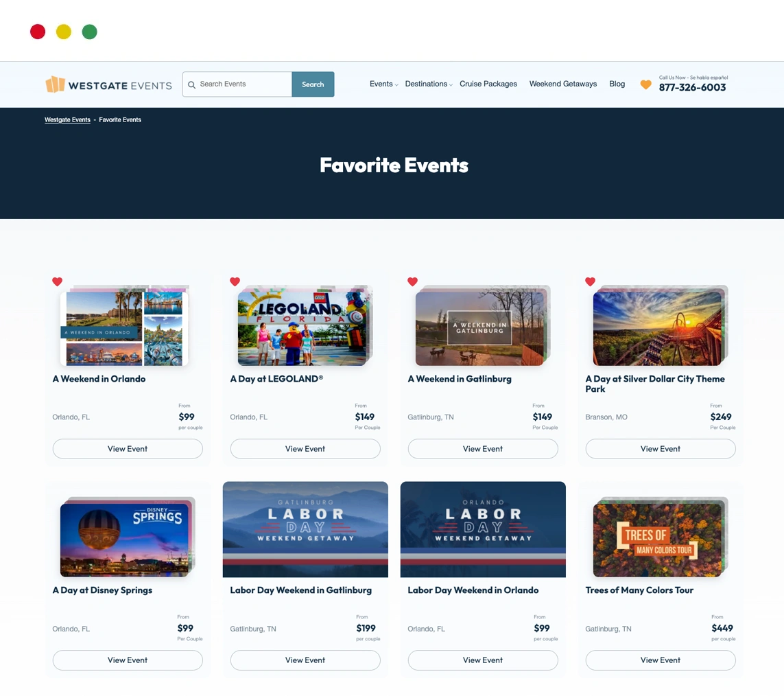Click the Search button

313,84
